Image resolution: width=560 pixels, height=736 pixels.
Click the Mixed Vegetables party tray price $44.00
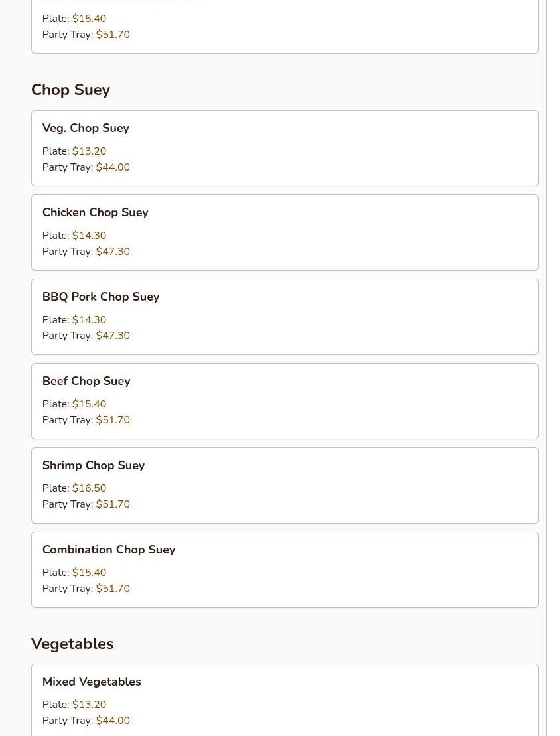pos(113,721)
